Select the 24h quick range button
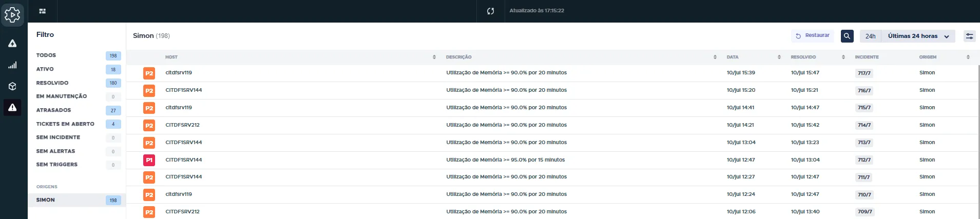The image size is (980, 219). point(871,36)
